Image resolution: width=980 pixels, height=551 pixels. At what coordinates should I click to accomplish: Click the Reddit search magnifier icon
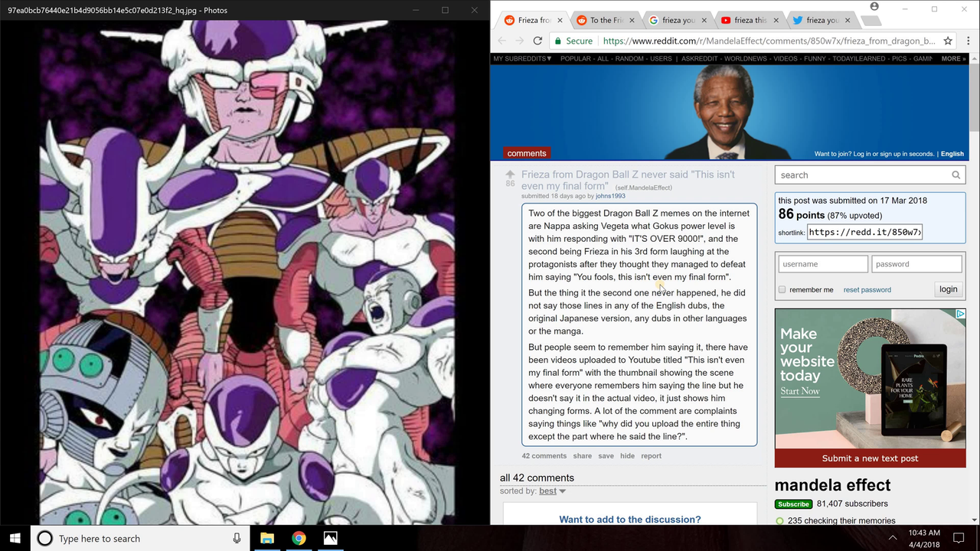point(955,175)
